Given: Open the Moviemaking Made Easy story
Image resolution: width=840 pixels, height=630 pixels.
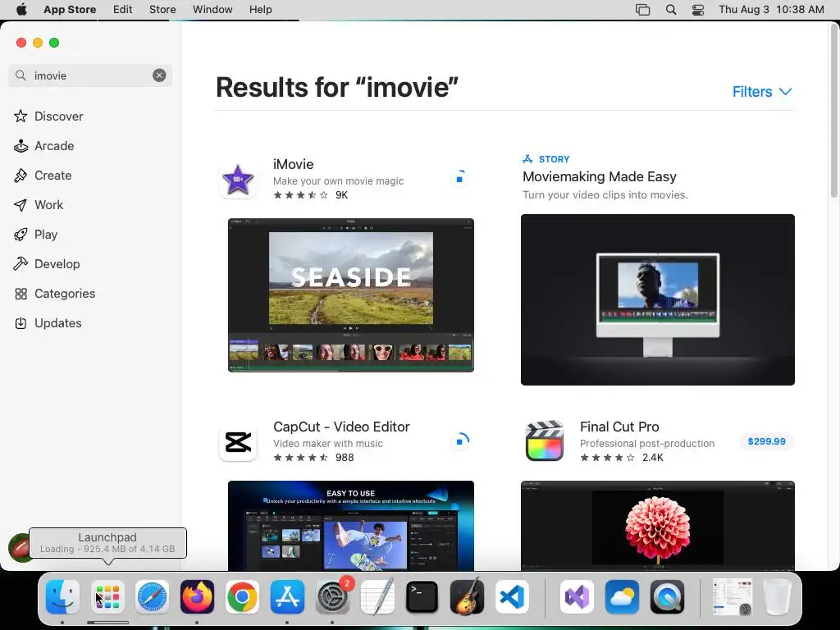Looking at the screenshot, I should [x=599, y=177].
